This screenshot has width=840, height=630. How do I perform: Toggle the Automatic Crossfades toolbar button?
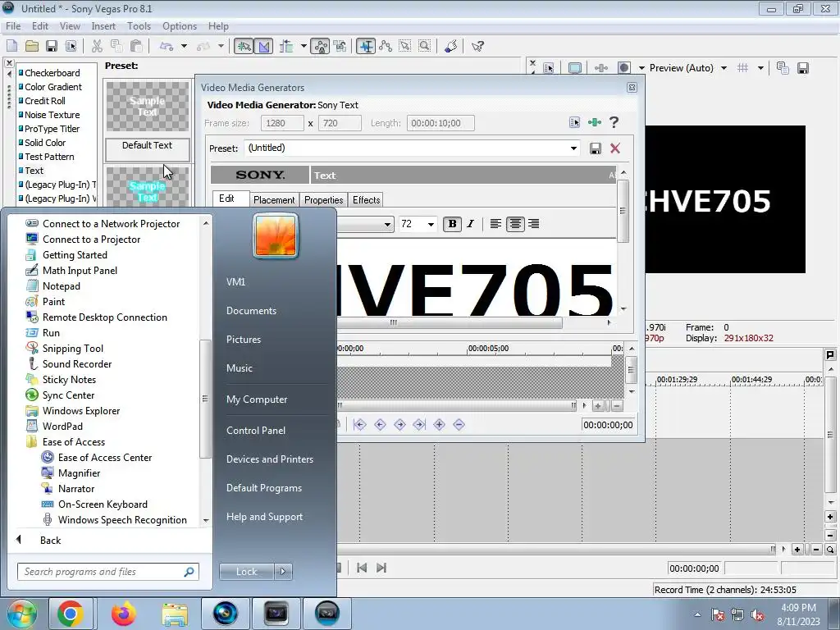coord(263,46)
